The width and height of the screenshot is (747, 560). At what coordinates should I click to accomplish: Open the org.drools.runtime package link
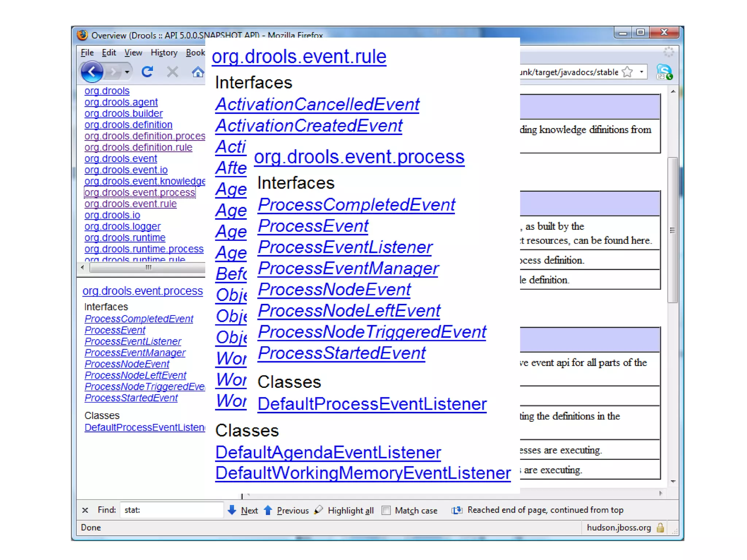[125, 238]
